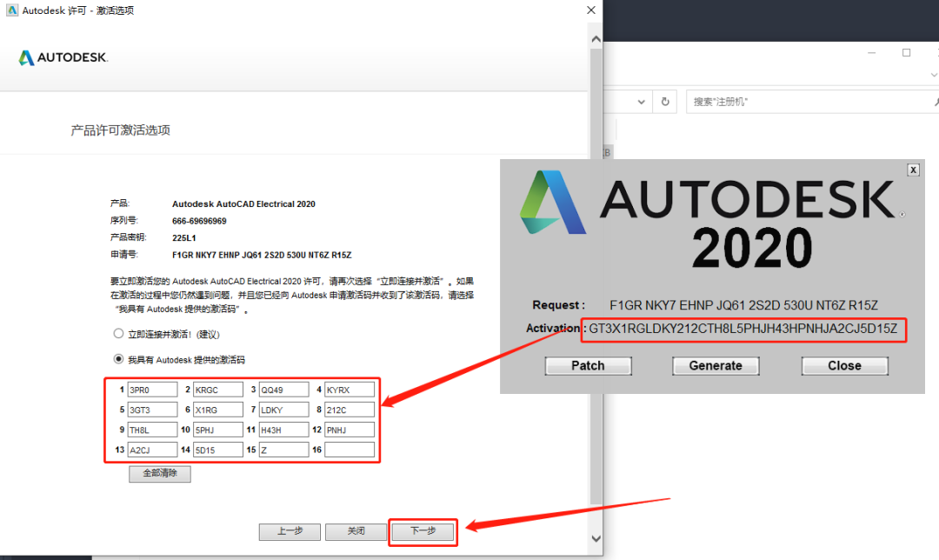Click activation code field 3 containing QQ49

click(283, 390)
